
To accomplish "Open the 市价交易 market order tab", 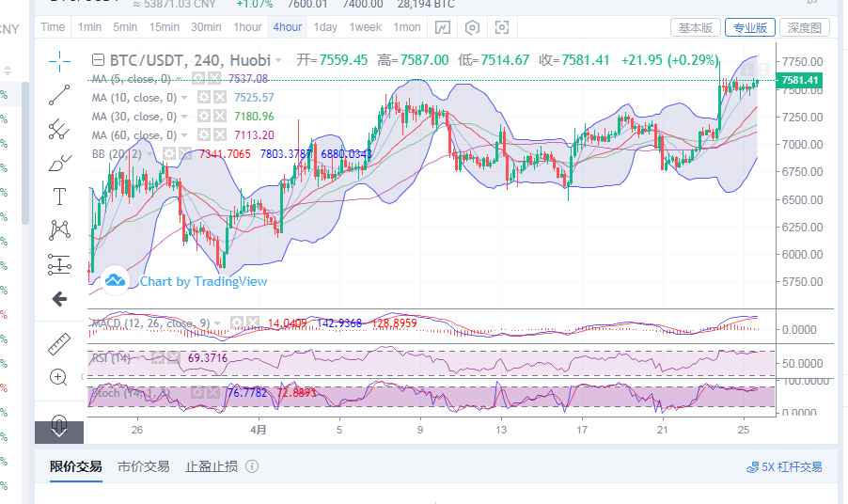I will (x=144, y=466).
